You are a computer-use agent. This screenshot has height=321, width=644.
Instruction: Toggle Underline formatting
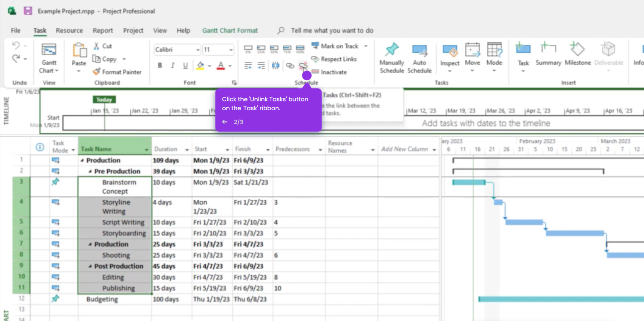[x=186, y=66]
